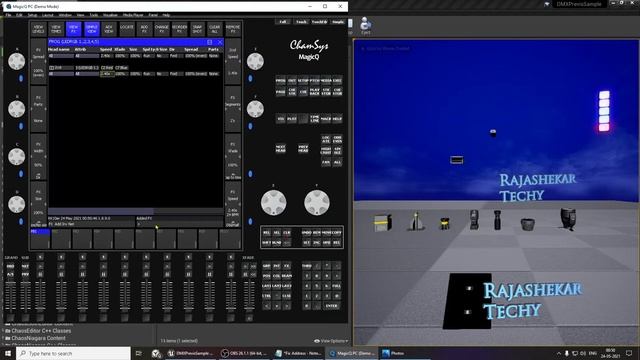Click the PREV HEAD key
The width and height of the screenshot is (640, 360).
click(303, 148)
